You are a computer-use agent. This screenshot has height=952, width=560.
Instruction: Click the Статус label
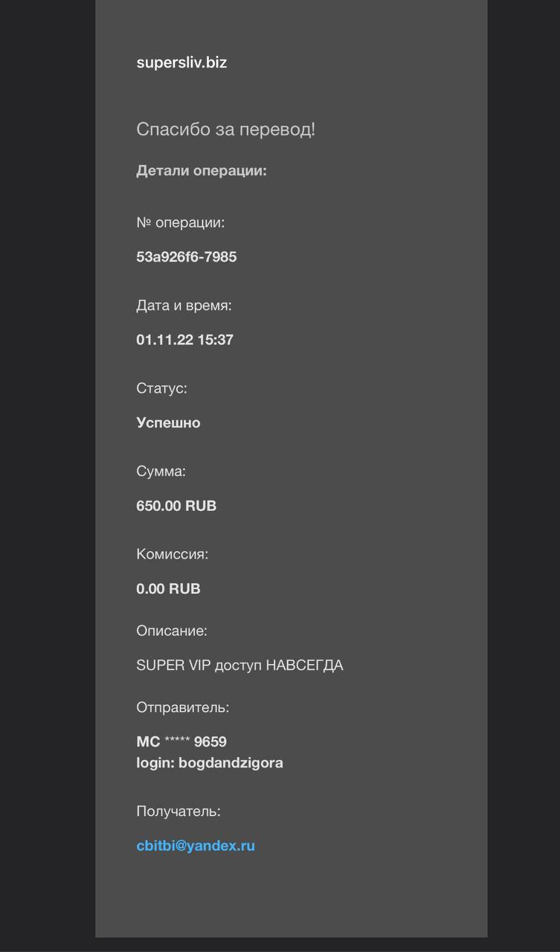(161, 388)
